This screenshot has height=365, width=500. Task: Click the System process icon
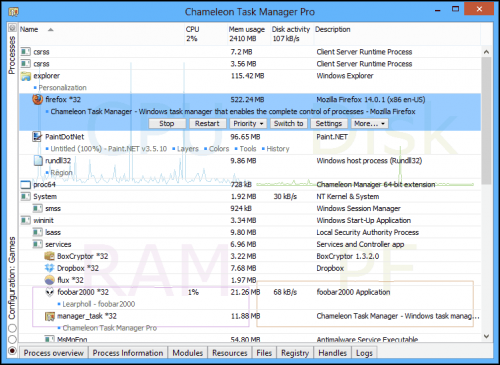(x=25, y=196)
